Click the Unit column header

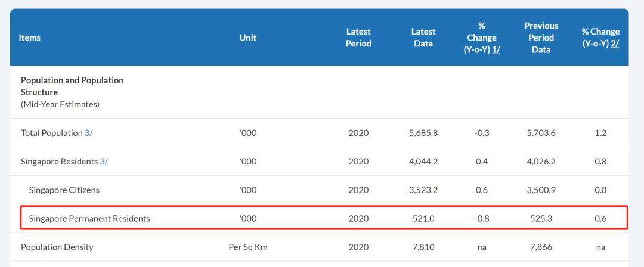[x=248, y=38]
